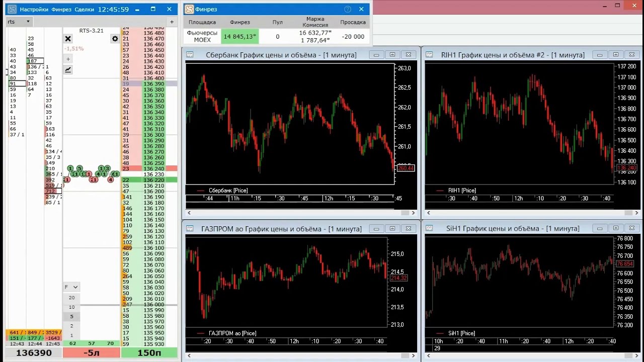The height and width of the screenshot is (362, 644).
Task: Click the SiH1 chart window system icon
Action: pyautogui.click(x=429, y=229)
